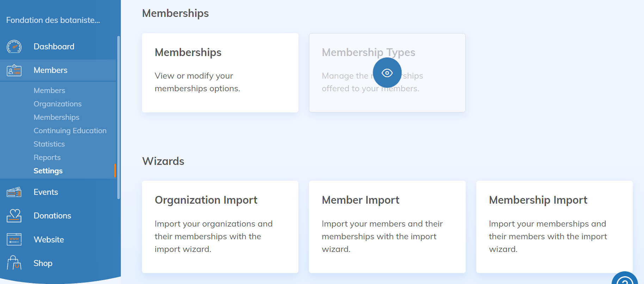Select the Settings submenu item
Viewport: 644px width, 284px height.
point(48,171)
